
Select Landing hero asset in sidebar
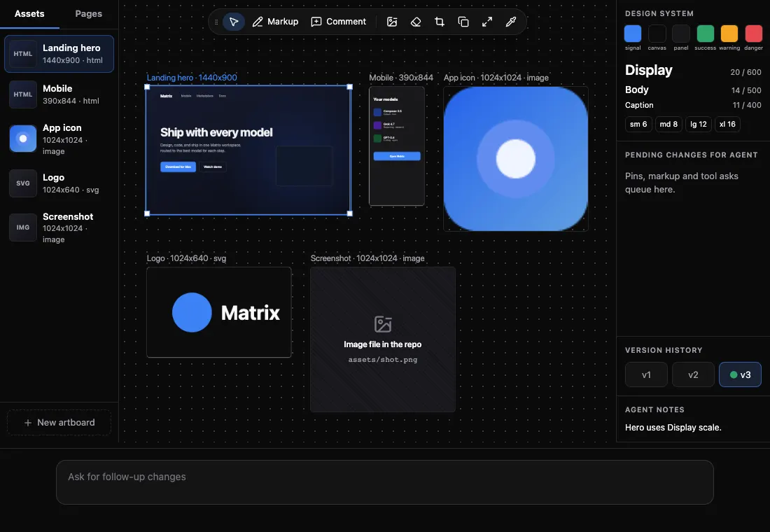coord(59,54)
